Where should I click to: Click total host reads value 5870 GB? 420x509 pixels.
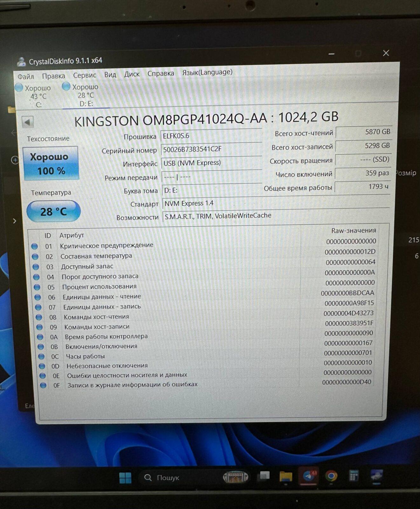364,132
